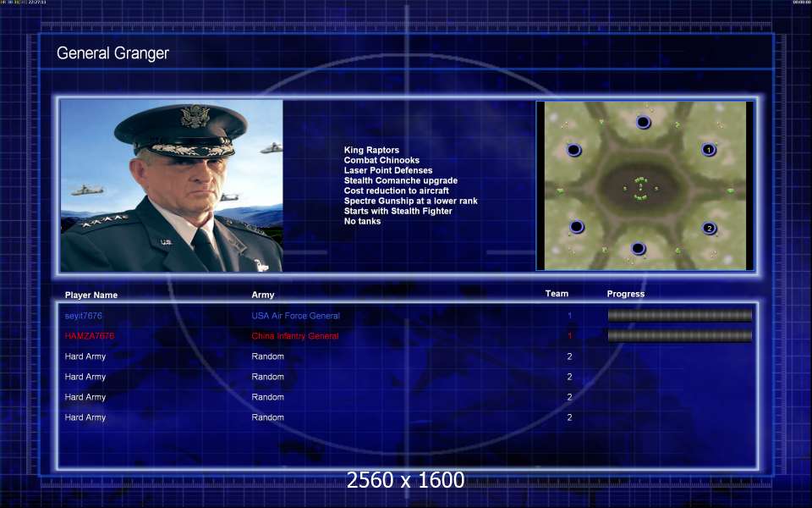Image resolution: width=812 pixels, height=508 pixels.
Task: Pick the unnumbered upper-left start marker on minimap
Action: click(573, 151)
